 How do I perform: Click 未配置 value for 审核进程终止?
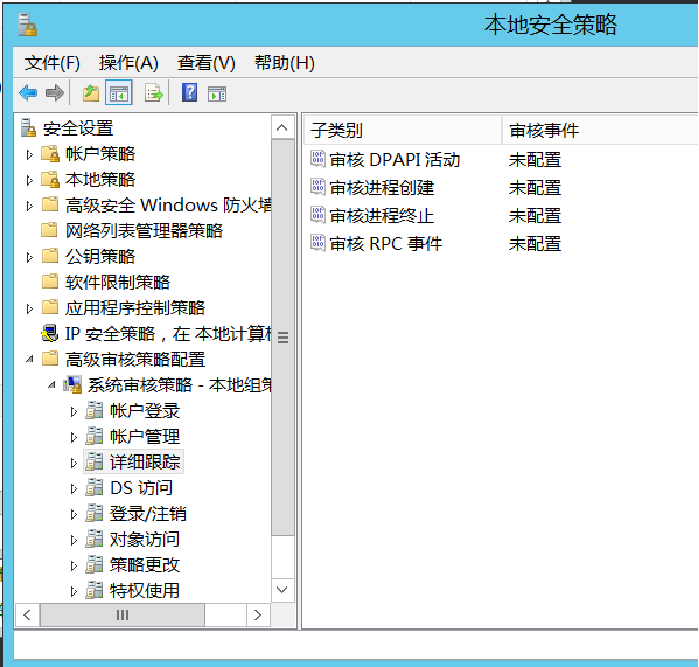535,216
